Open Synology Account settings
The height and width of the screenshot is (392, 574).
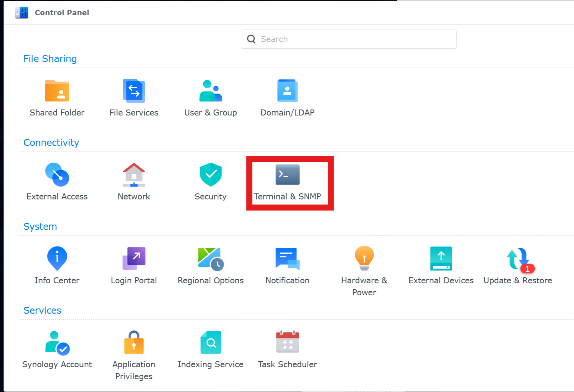(x=57, y=343)
